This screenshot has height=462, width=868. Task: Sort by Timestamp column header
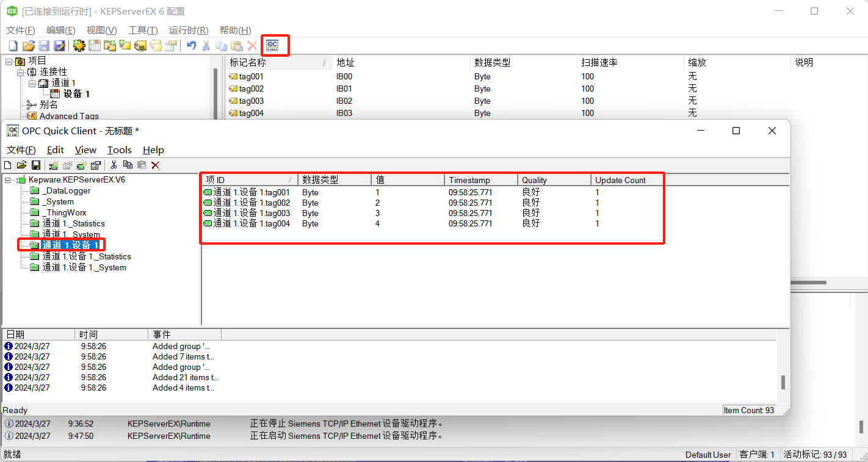point(481,180)
